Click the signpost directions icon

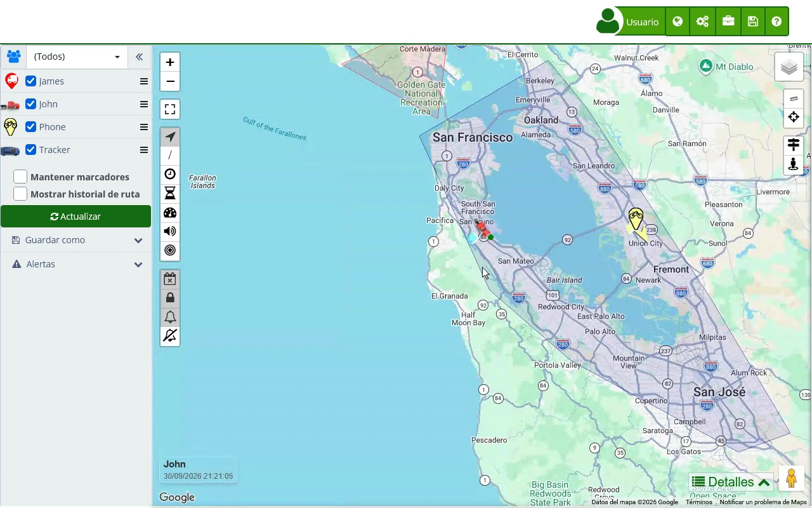[794, 145]
